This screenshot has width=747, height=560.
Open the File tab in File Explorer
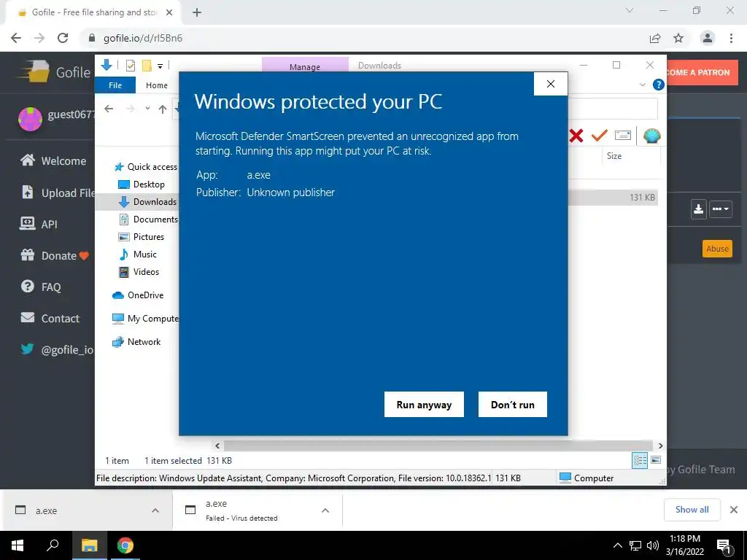pyautogui.click(x=115, y=85)
